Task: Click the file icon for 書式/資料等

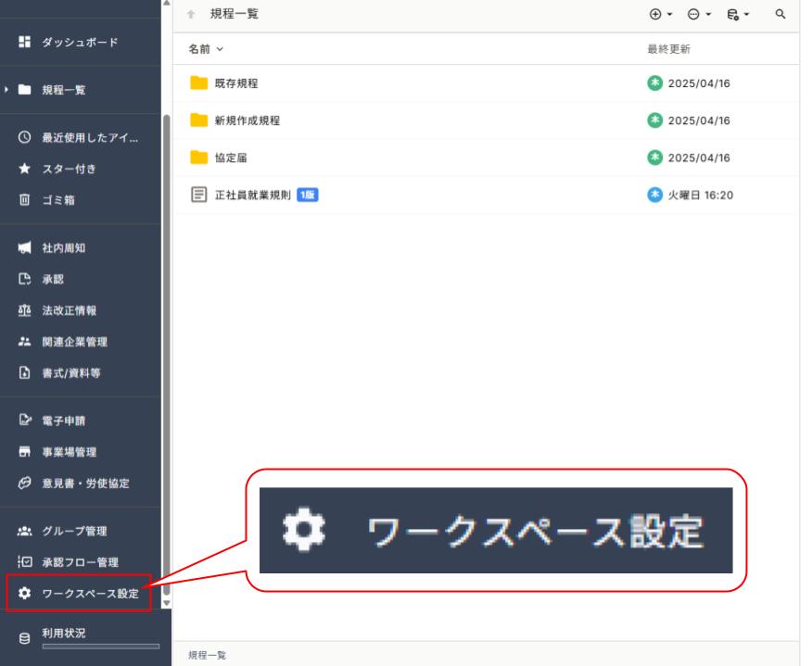Action: [x=24, y=372]
